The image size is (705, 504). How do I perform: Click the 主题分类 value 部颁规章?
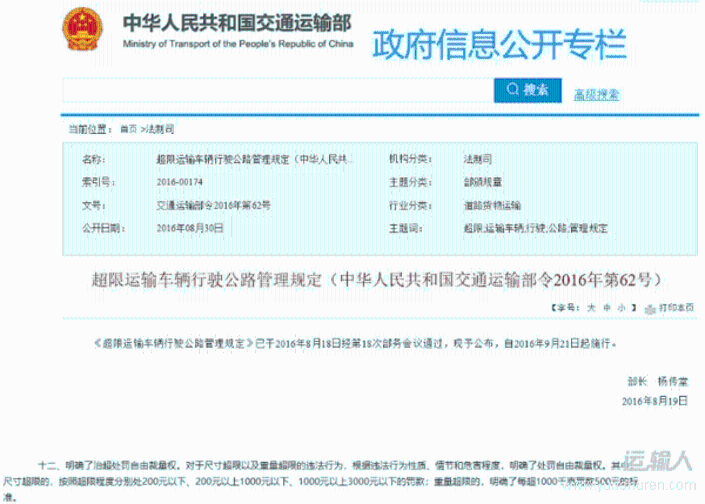coord(482,182)
